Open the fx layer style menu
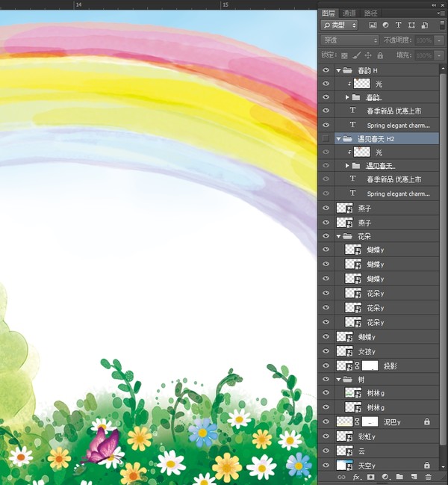Image resolution: width=448 pixels, height=485 pixels. pos(357,477)
